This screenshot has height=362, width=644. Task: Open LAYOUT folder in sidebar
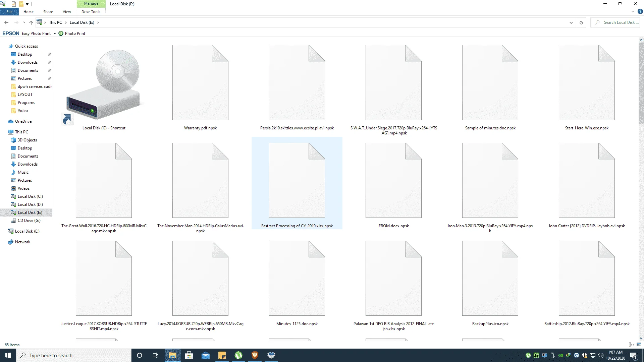pyautogui.click(x=25, y=95)
